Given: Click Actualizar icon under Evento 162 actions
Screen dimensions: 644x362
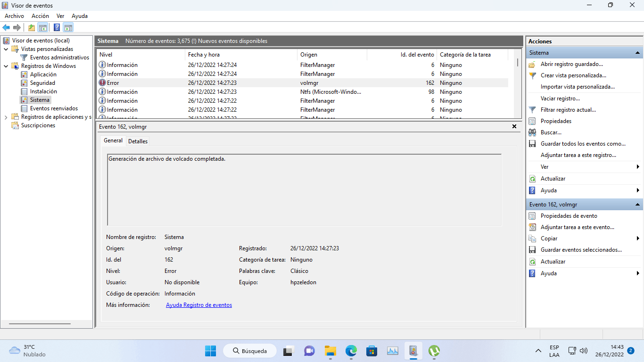Looking at the screenshot, I should (532, 262).
